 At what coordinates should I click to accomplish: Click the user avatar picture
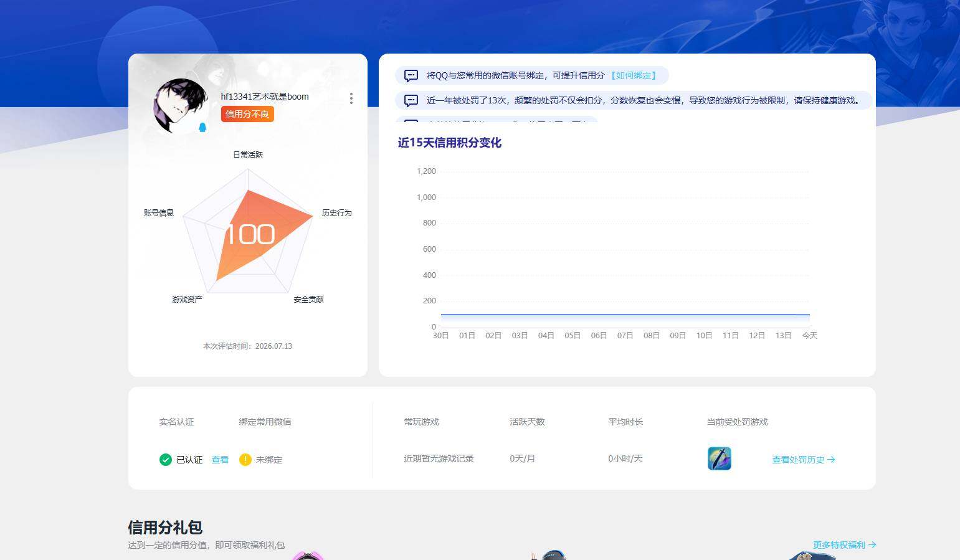[x=181, y=107]
